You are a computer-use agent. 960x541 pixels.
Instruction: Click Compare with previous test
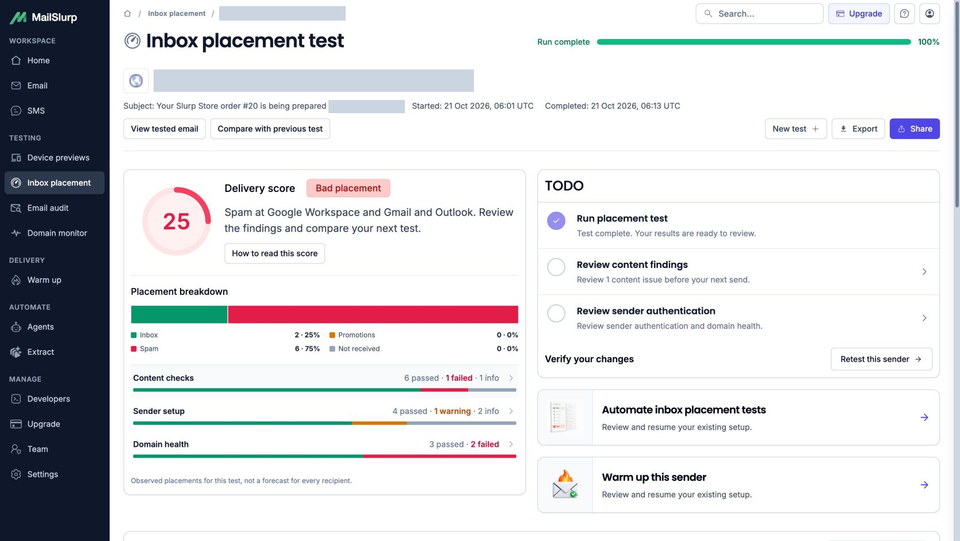(x=270, y=129)
